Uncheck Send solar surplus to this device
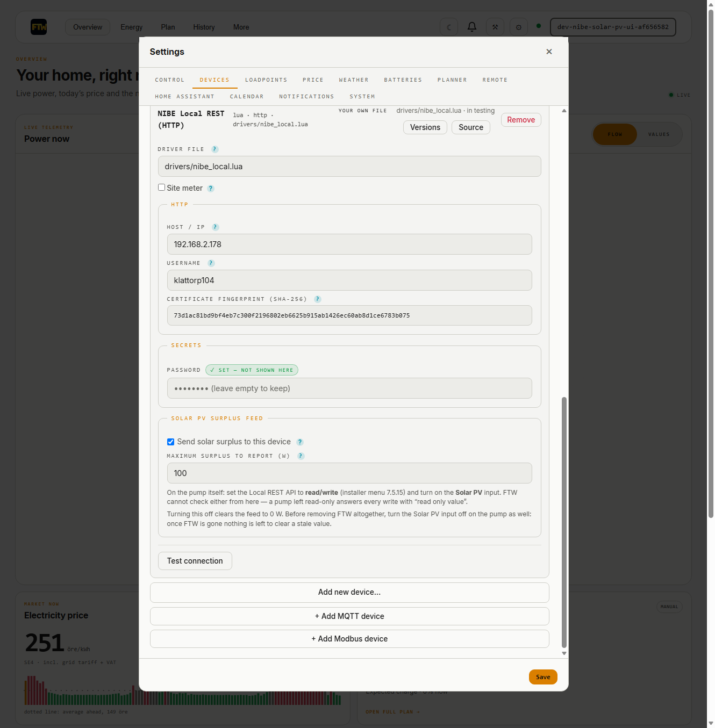The height and width of the screenshot is (728, 715). point(170,442)
